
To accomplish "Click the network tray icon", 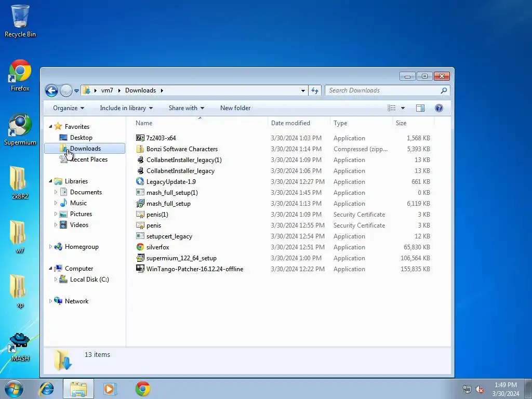I will [467, 390].
